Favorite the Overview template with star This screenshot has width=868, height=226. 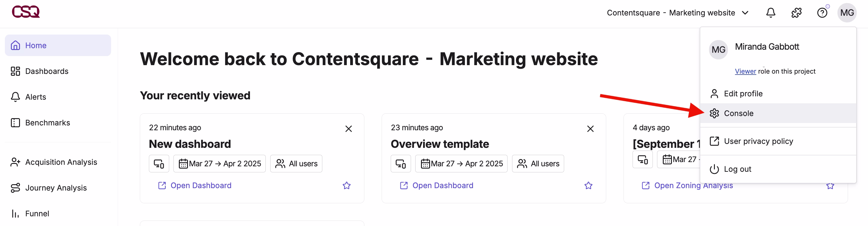pyautogui.click(x=588, y=185)
